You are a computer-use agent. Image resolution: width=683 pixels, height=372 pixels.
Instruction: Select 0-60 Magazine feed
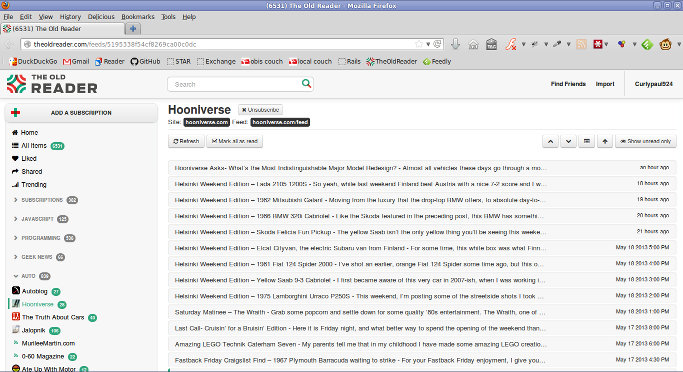tap(43, 356)
